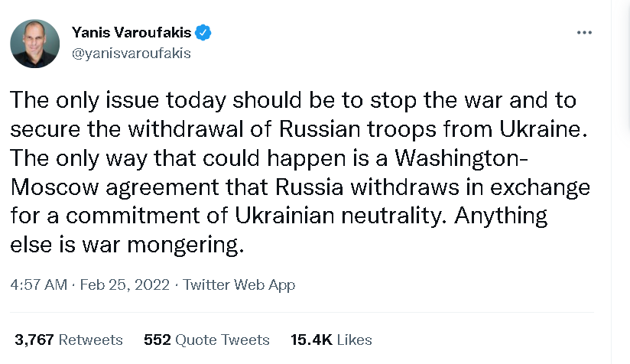Show the 552 Quote Tweets
630x364 pixels.
point(206,340)
